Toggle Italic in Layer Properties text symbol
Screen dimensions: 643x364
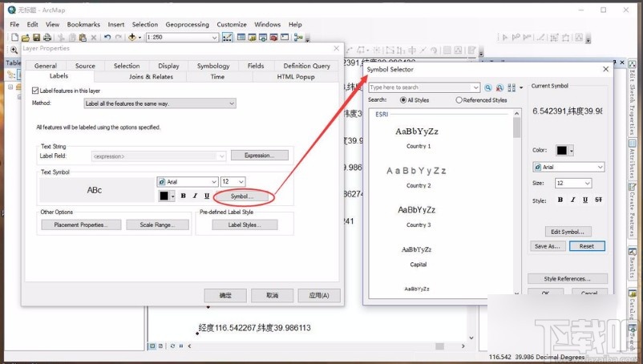(195, 196)
